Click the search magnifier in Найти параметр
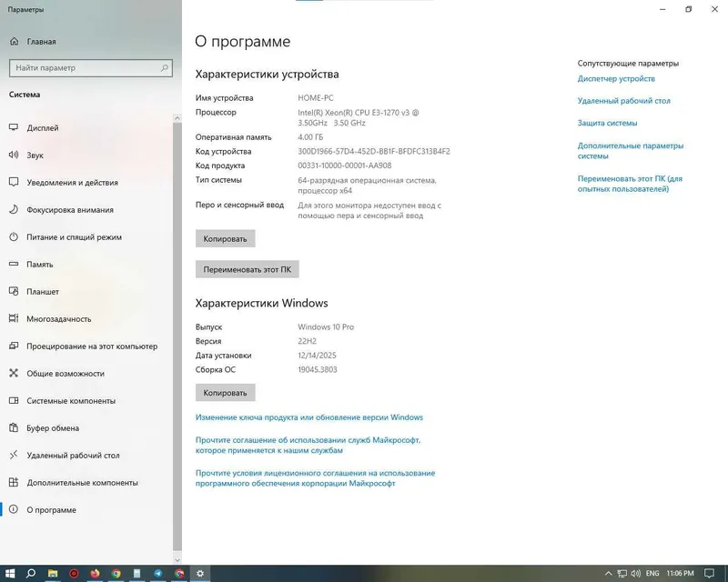This screenshot has width=728, height=582. coord(165,68)
